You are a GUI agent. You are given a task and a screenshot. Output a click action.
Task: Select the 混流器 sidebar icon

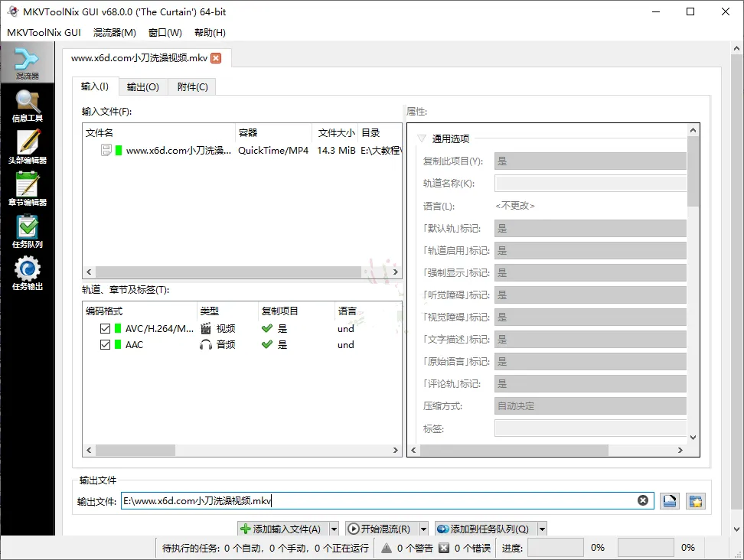[x=28, y=61]
